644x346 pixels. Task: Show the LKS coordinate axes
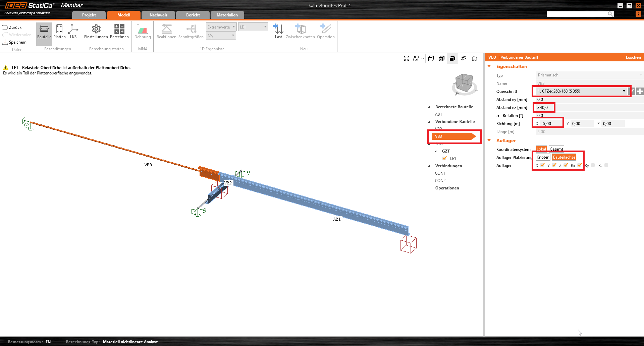[73, 32]
